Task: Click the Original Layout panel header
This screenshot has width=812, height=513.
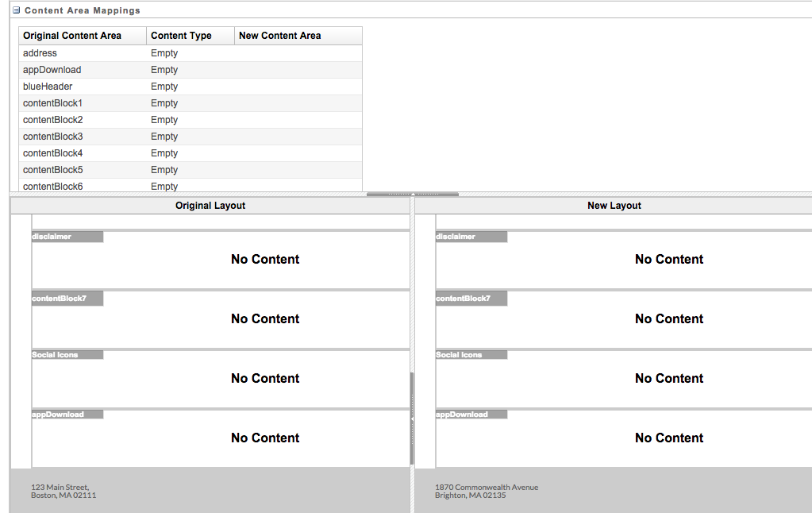Action: click(x=210, y=206)
